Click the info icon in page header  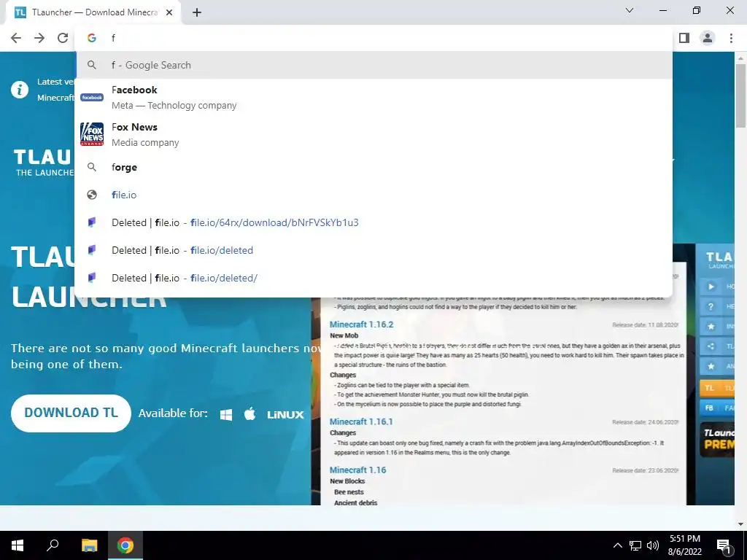20,90
